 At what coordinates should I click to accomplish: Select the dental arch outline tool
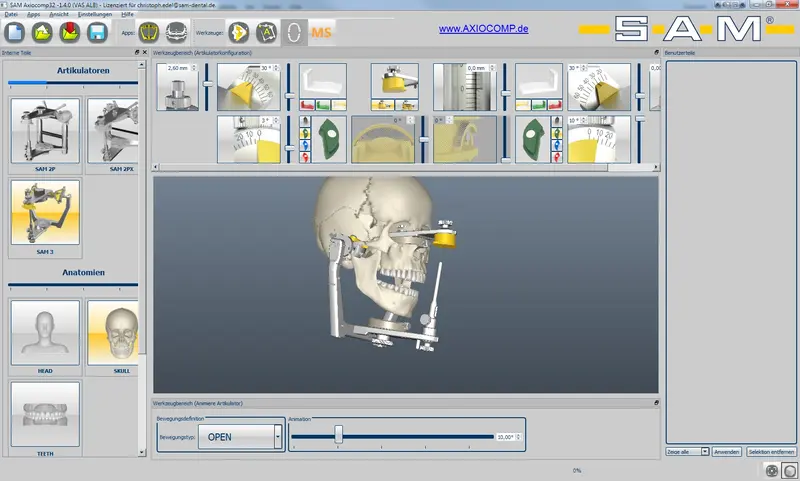[x=294, y=33]
